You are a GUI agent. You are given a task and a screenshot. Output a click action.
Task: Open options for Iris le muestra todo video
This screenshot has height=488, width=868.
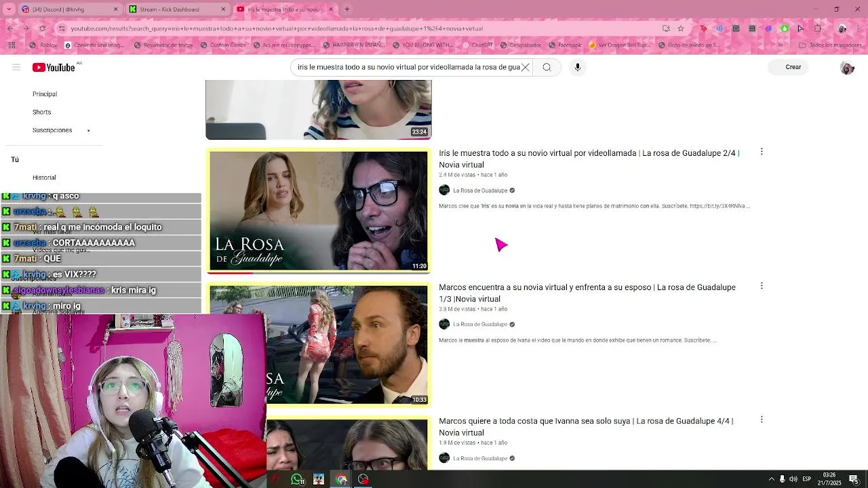click(762, 152)
